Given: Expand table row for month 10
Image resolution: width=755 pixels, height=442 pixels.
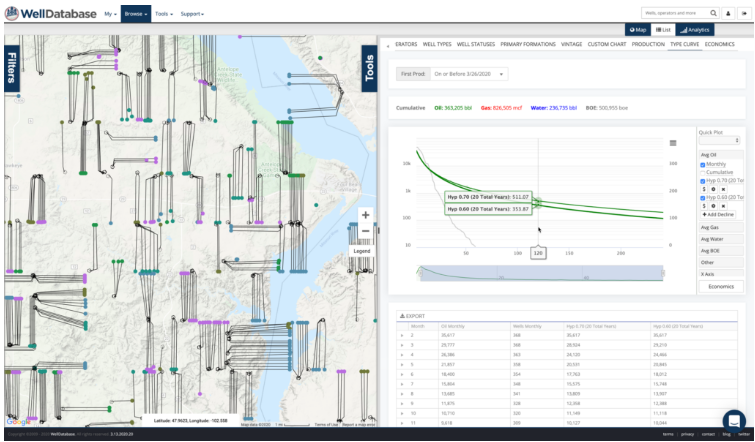Looking at the screenshot, I should pos(402,413).
